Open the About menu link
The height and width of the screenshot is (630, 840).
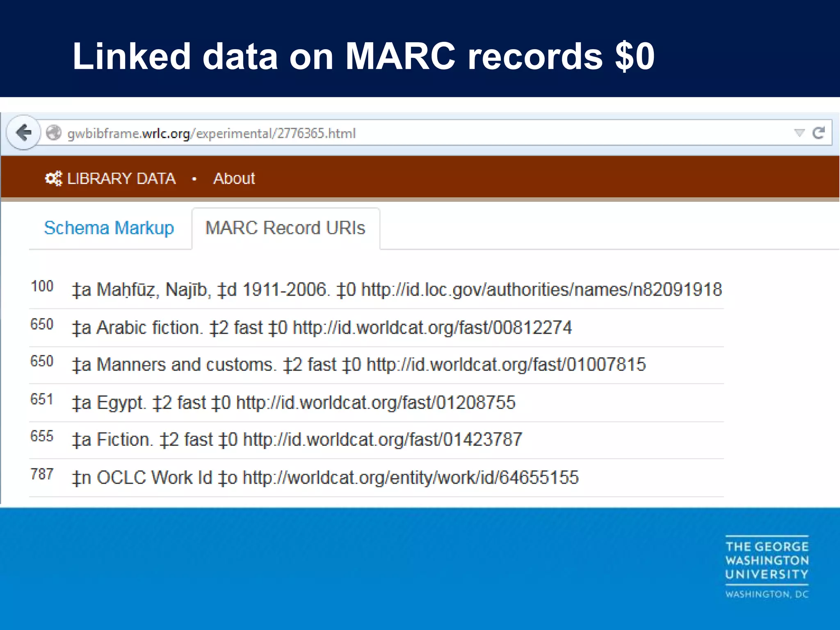pyautogui.click(x=234, y=178)
